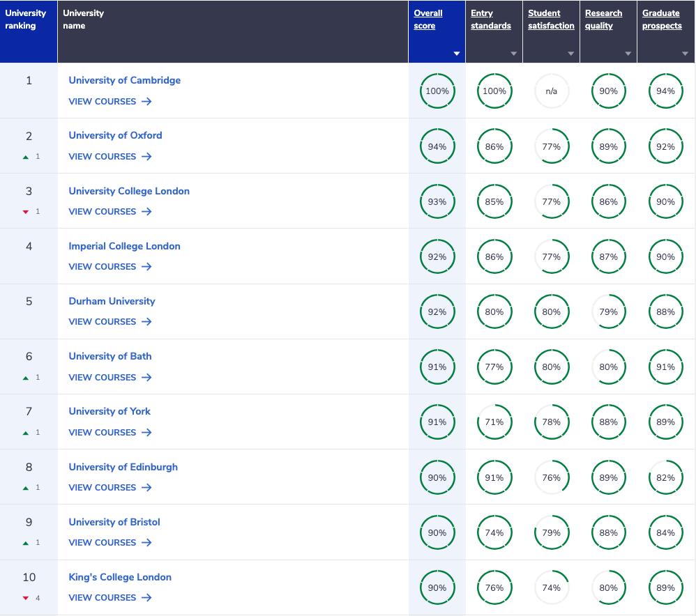Open Research quality column header link
The image size is (696, 616).
603,20
